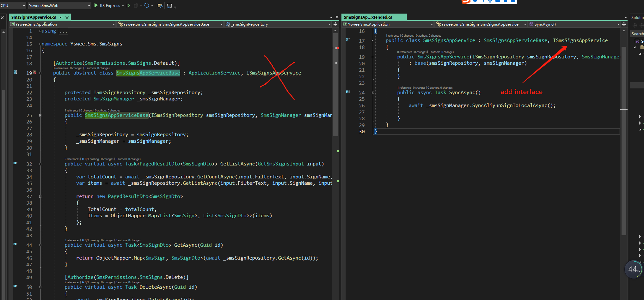
Task: Start debugging with the IIS Express play button
Action: tap(96, 5)
